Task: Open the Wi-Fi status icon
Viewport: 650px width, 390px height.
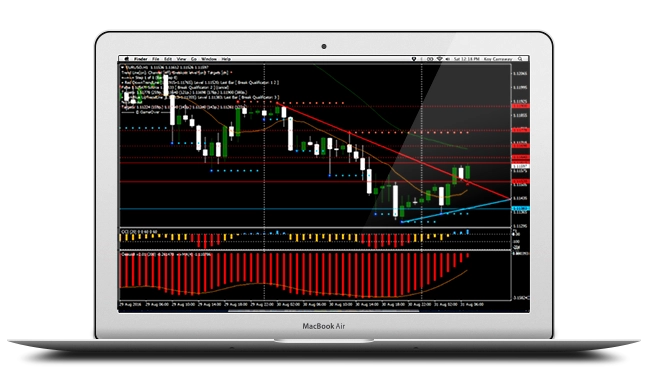Action: pyautogui.click(x=440, y=59)
